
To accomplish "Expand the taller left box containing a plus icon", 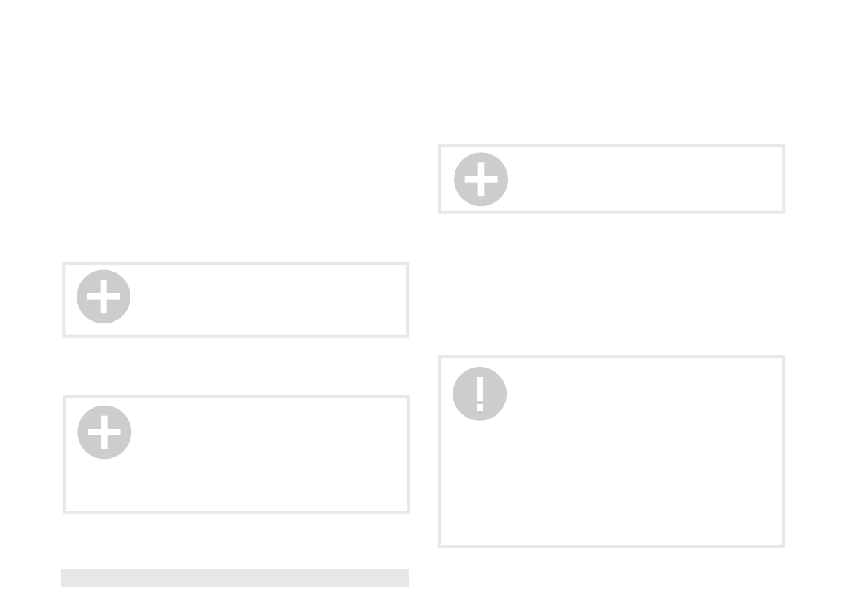I will (236, 454).
